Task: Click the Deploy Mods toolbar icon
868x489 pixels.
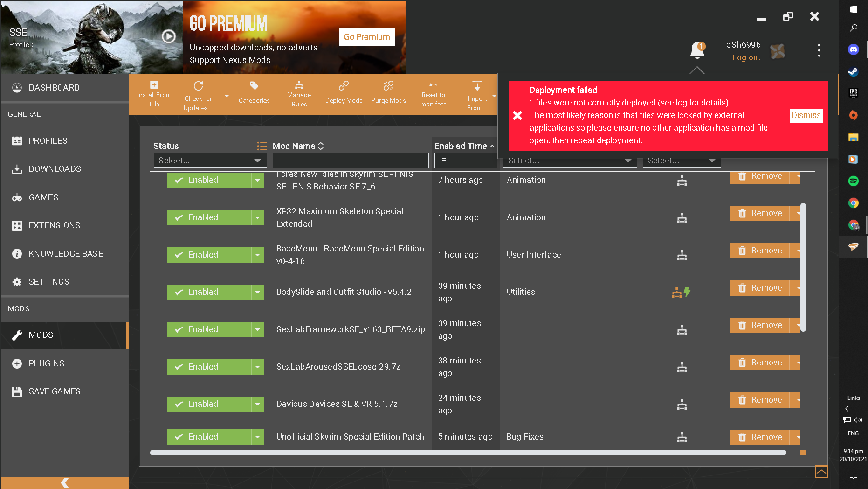Action: point(344,86)
